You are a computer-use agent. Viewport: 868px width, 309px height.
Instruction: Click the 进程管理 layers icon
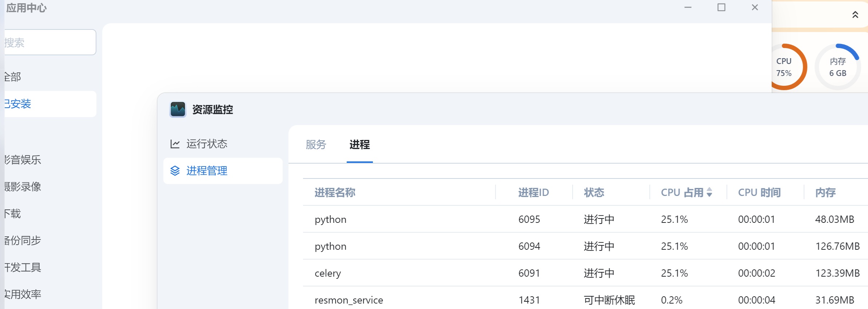pyautogui.click(x=175, y=171)
